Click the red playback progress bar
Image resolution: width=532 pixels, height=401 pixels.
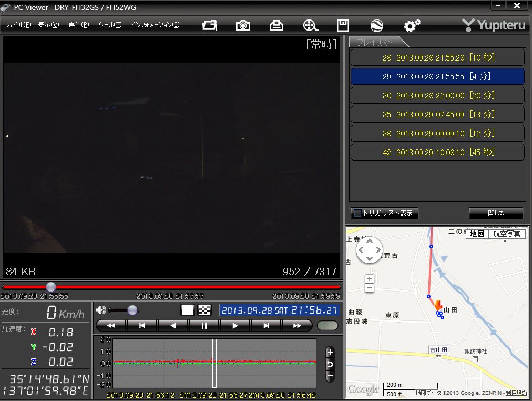tap(171, 287)
